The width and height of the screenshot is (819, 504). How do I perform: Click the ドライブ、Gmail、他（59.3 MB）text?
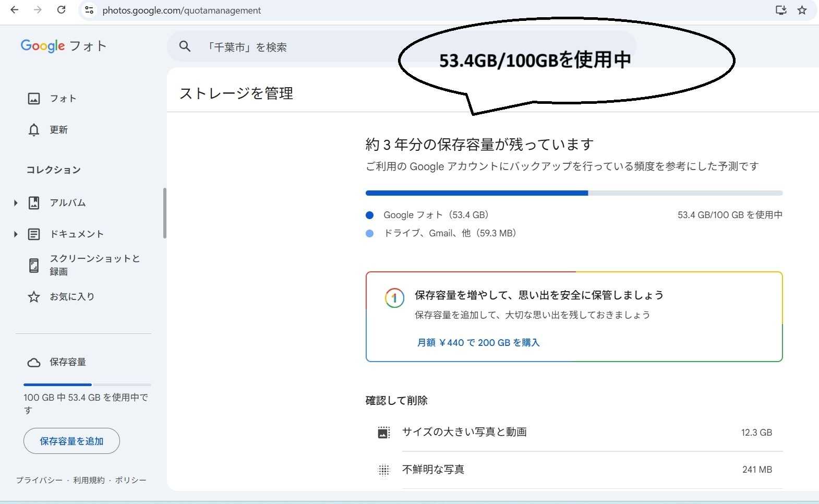pyautogui.click(x=452, y=233)
